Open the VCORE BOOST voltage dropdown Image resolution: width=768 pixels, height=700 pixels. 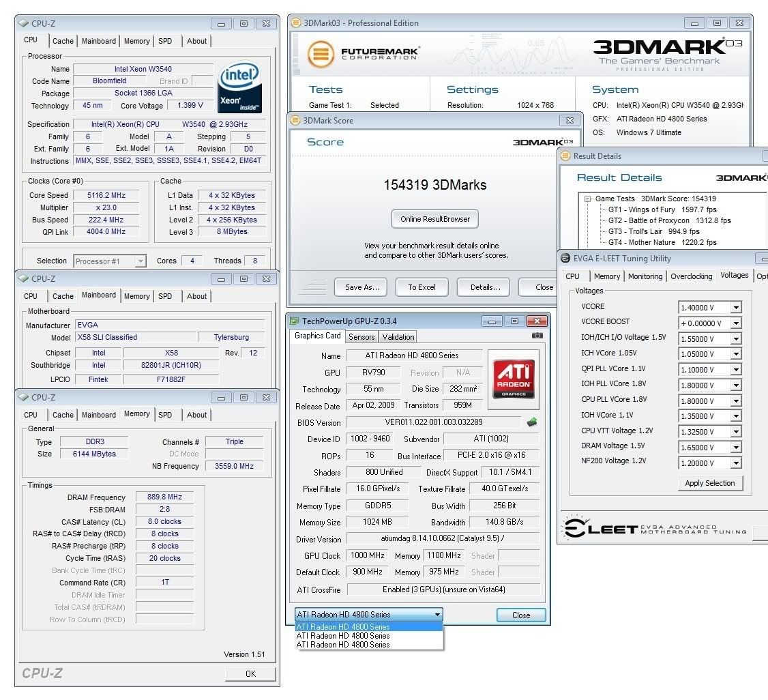(x=736, y=323)
